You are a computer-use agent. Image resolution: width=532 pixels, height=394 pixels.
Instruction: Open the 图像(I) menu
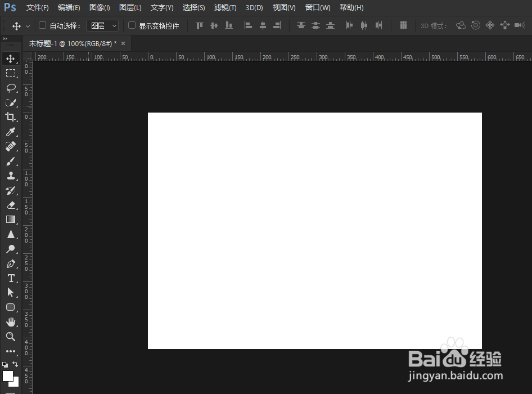[100, 8]
